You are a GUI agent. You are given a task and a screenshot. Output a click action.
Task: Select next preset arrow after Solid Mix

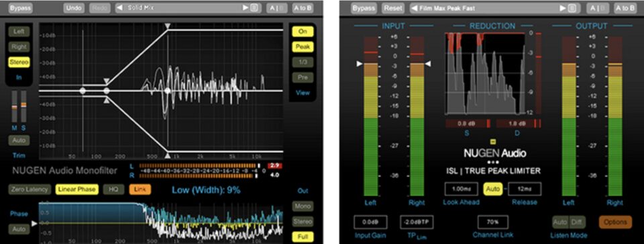click(246, 8)
